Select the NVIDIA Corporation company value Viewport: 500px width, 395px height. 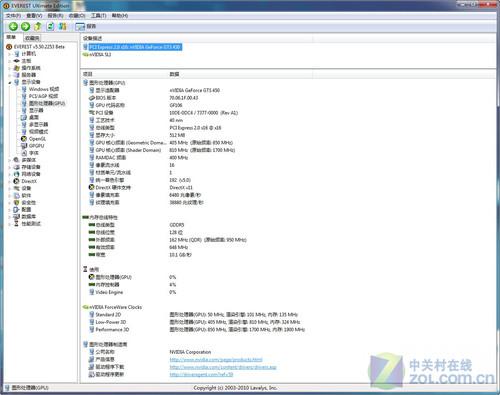[190, 352]
